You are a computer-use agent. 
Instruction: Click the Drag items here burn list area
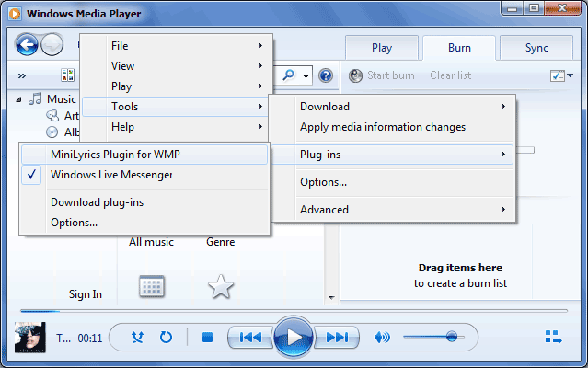tap(460, 275)
